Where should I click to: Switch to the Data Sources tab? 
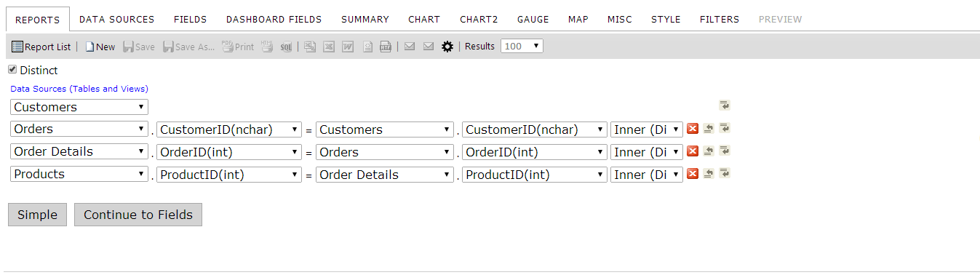[117, 20]
